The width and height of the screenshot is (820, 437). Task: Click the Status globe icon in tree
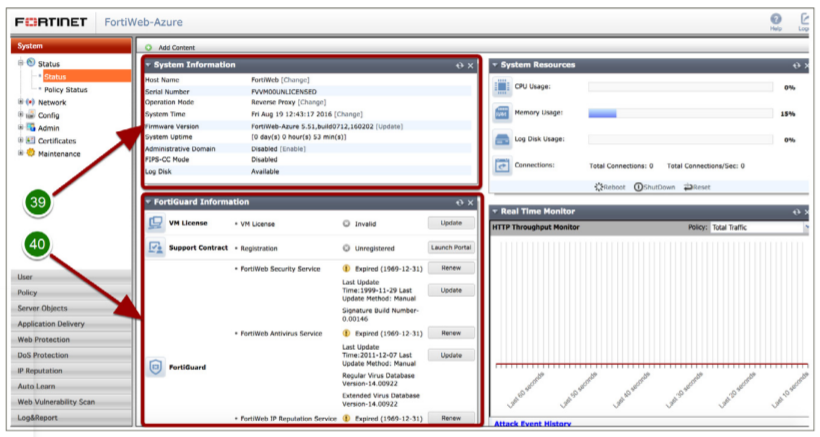point(31,63)
